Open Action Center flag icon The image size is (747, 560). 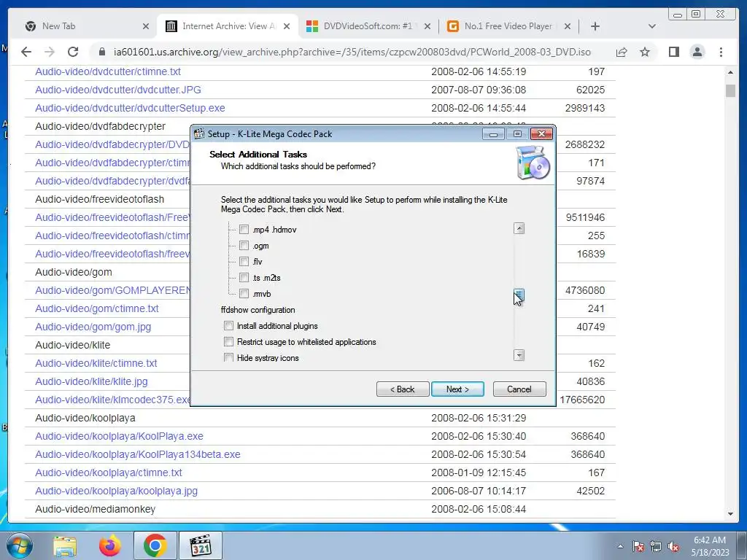click(638, 546)
